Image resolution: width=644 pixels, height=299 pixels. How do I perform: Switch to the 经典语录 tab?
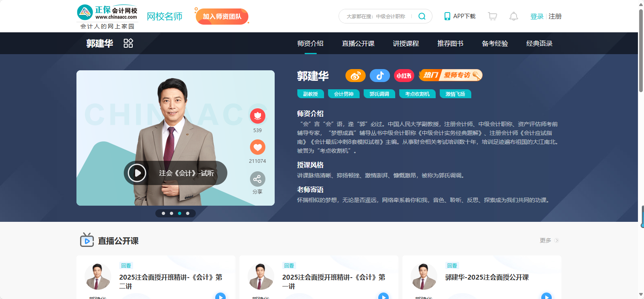pos(539,43)
